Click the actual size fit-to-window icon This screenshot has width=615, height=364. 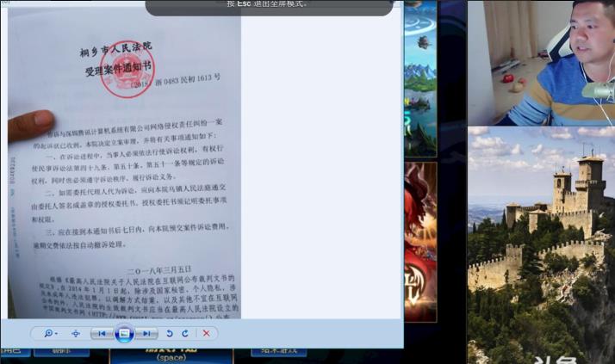coord(76,333)
